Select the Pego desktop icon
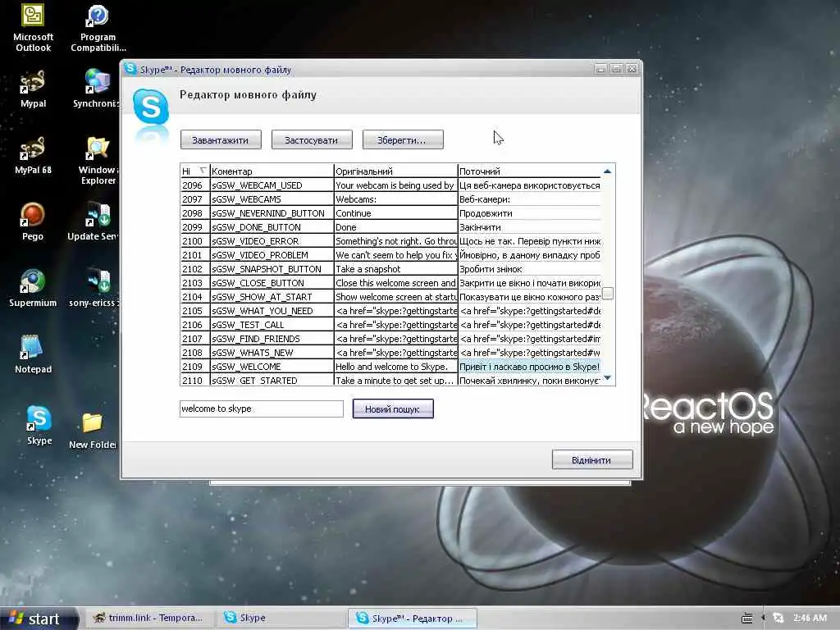The height and width of the screenshot is (630, 840). point(33,221)
